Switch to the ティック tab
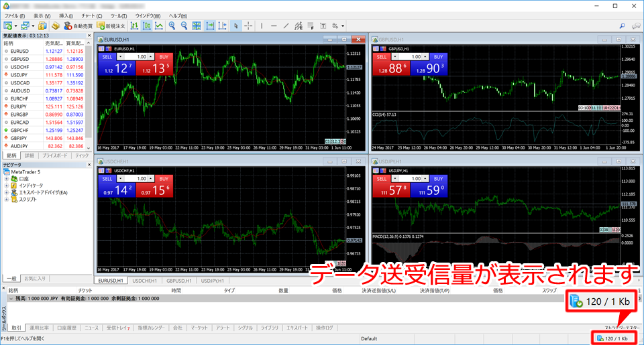 tap(82, 156)
